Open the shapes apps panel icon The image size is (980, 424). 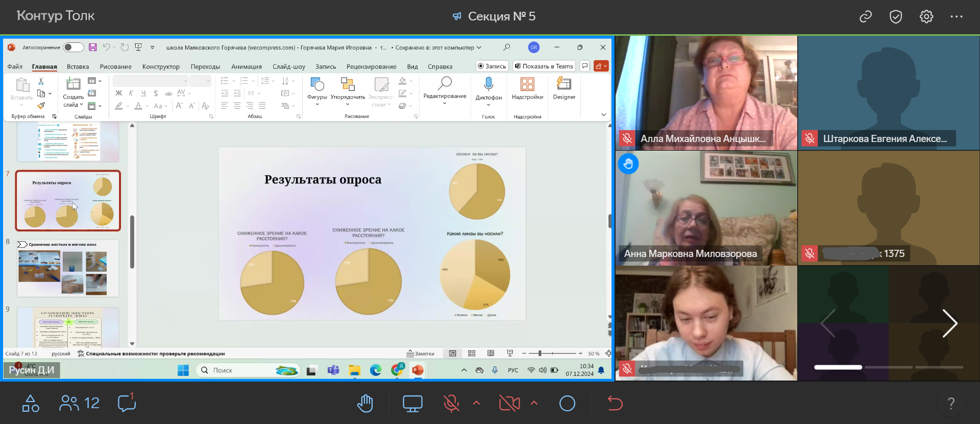[31, 404]
